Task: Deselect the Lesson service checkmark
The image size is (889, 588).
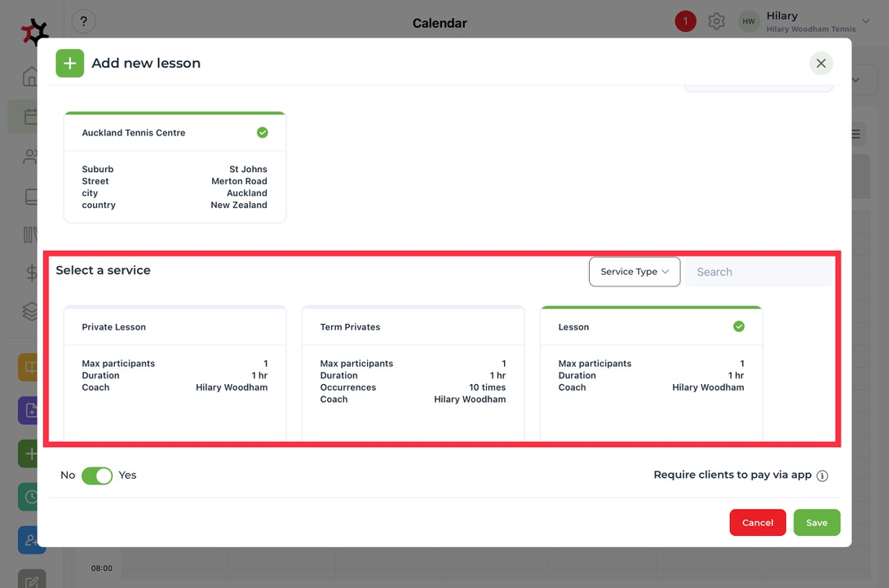Action: click(x=739, y=327)
